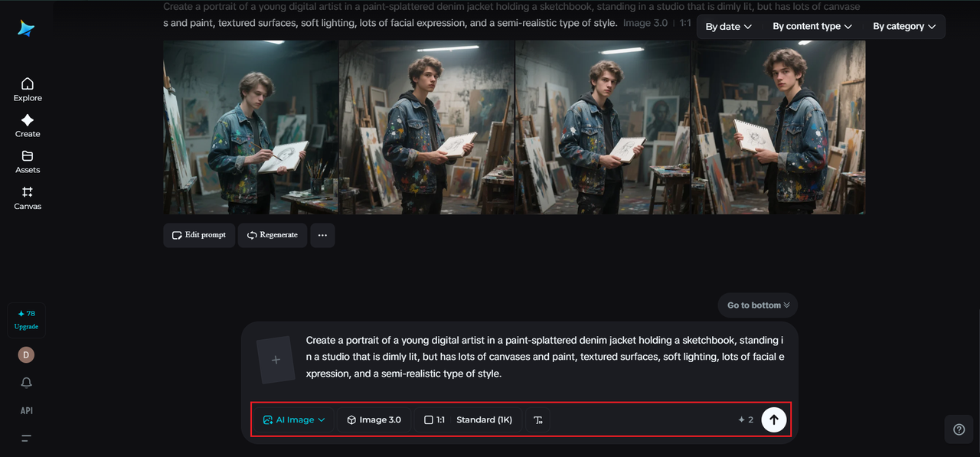
Task: Open the AI Image mode dropdown
Action: 294,419
